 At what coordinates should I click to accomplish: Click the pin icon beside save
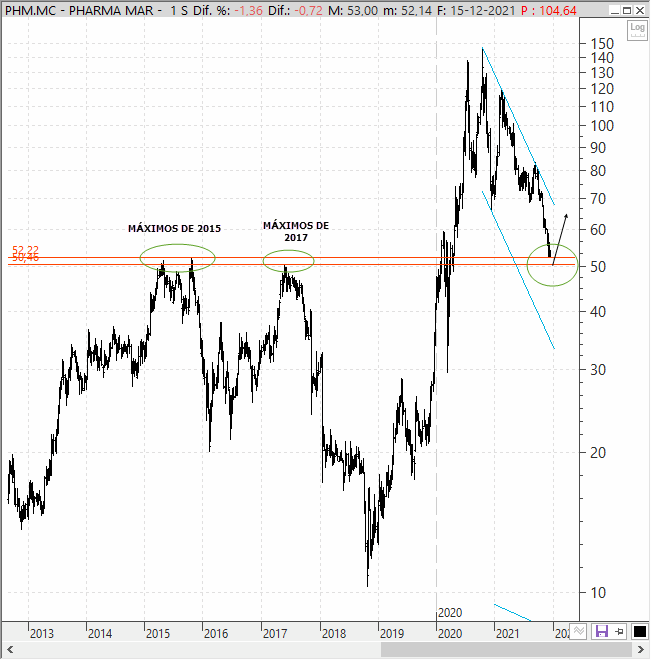[619, 631]
